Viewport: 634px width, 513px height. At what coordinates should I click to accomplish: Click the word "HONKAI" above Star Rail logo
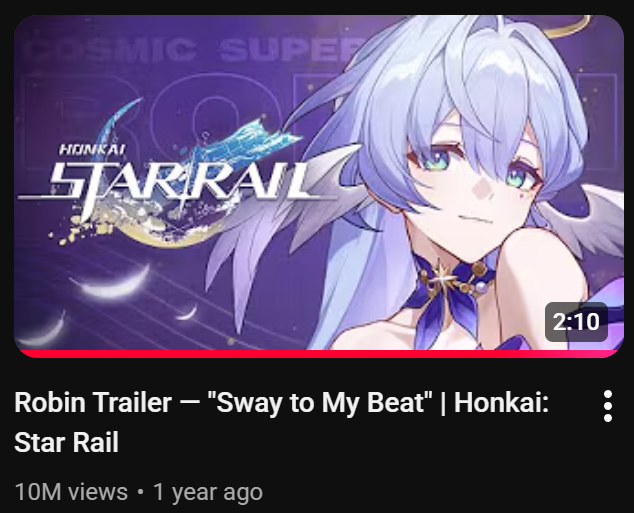(92, 150)
